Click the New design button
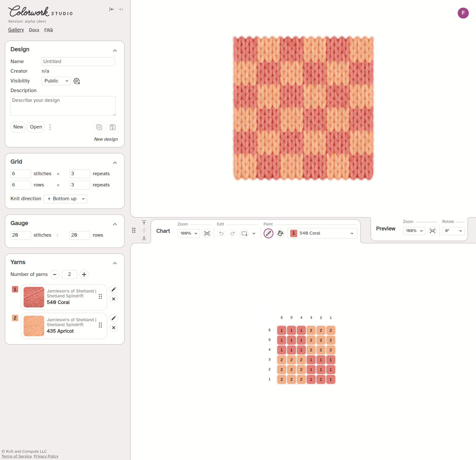This screenshot has width=476, height=460. [18, 127]
